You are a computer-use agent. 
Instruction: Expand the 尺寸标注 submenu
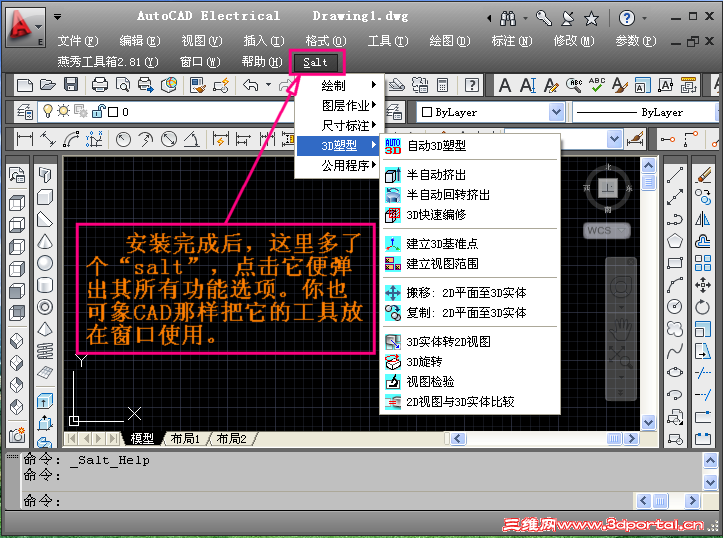click(338, 125)
